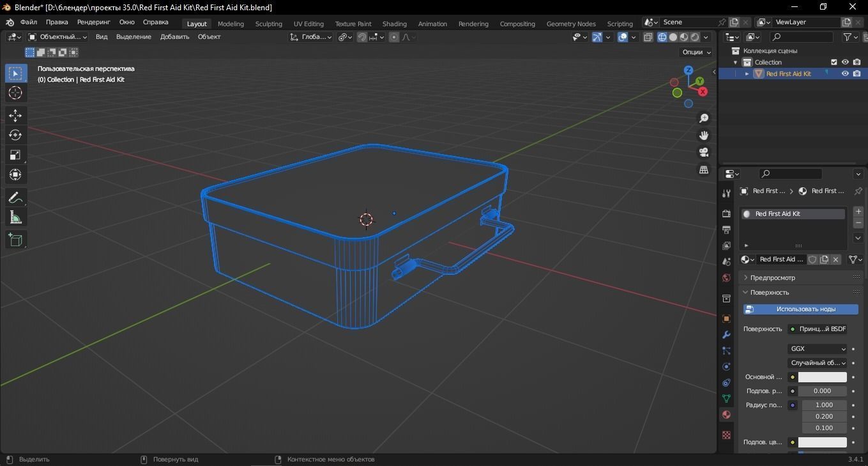Open the Object Data (mesh) properties tab
The width and height of the screenshot is (868, 466).
726,398
